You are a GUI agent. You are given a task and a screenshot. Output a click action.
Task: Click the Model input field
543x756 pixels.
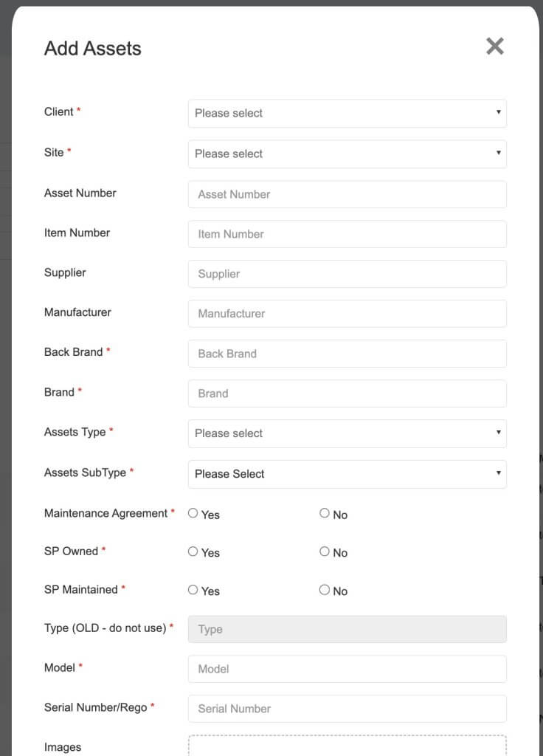[x=347, y=669]
